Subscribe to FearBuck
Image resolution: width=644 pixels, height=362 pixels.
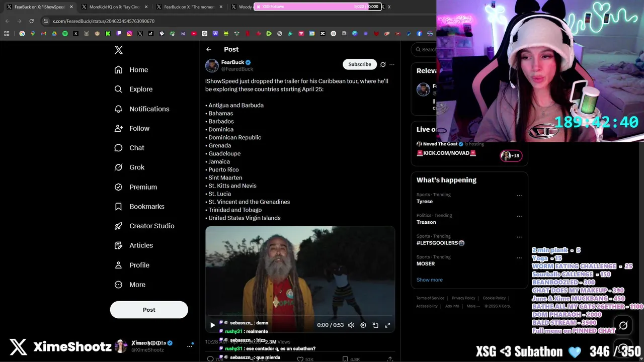pyautogui.click(x=360, y=64)
